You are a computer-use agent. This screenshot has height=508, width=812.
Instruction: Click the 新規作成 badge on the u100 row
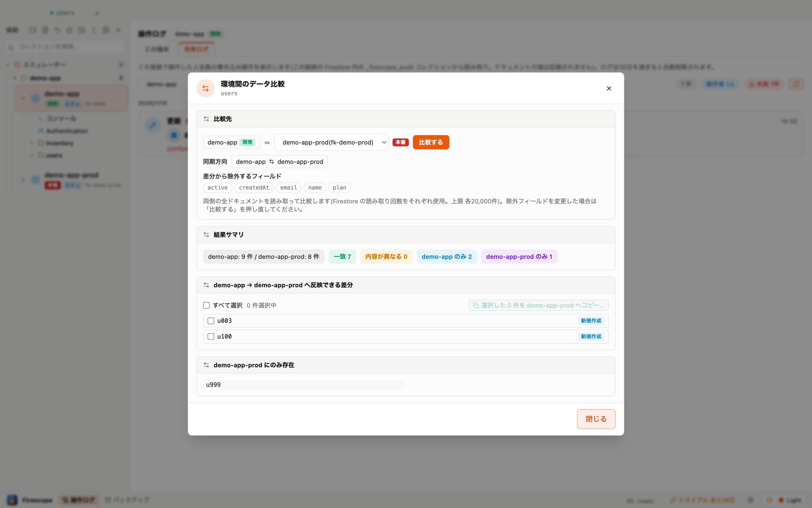tap(591, 337)
